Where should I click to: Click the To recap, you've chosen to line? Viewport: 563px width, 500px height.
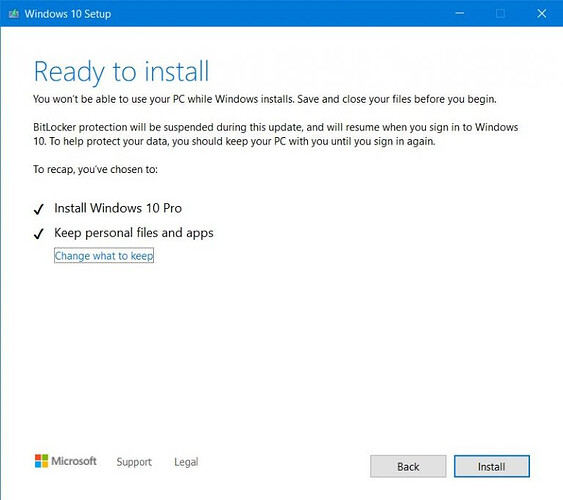pyautogui.click(x=95, y=169)
